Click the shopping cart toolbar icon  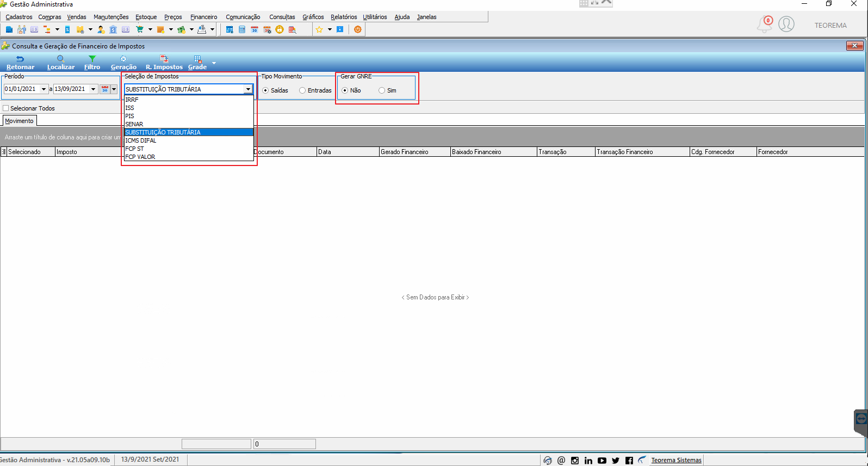point(140,29)
